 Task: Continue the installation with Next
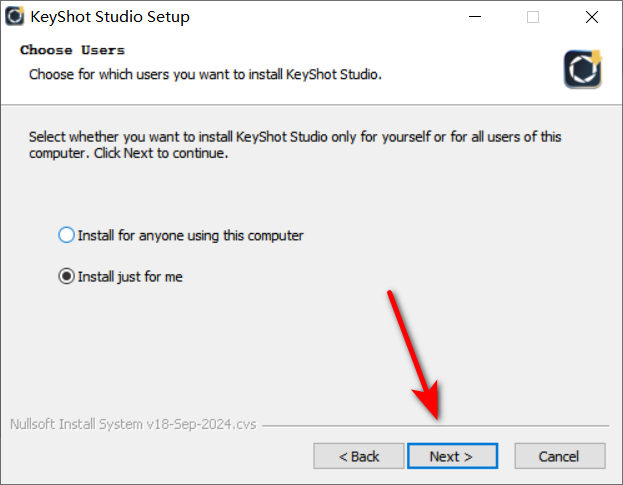pyautogui.click(x=452, y=456)
